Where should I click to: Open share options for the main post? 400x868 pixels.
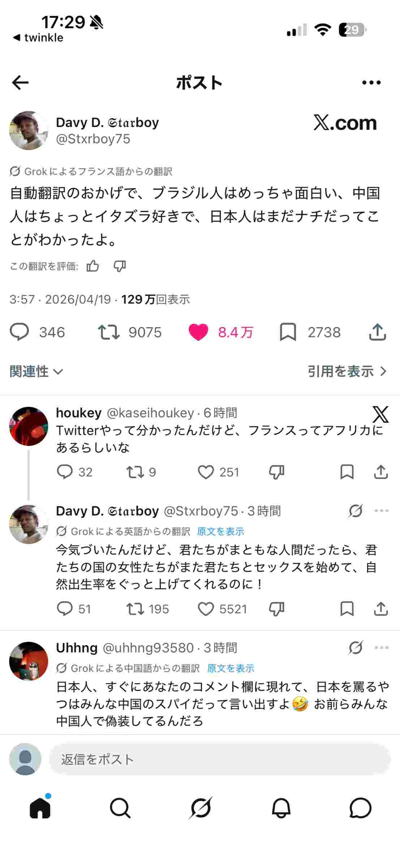(377, 332)
